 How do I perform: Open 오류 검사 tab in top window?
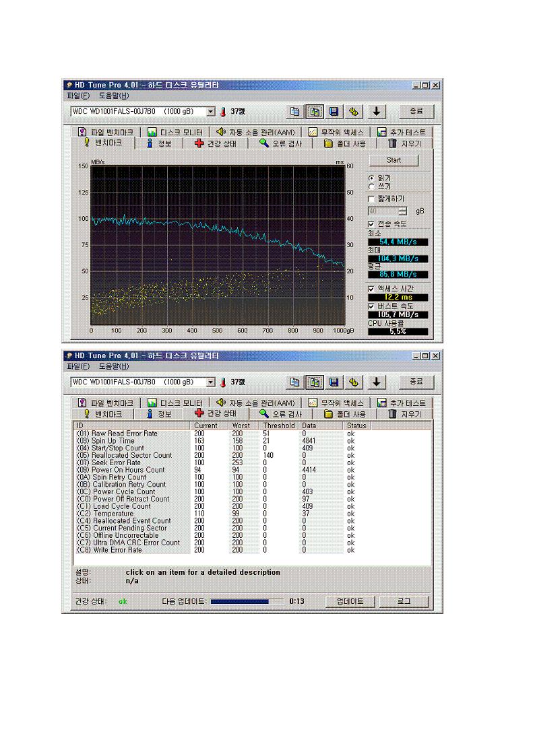[x=281, y=143]
